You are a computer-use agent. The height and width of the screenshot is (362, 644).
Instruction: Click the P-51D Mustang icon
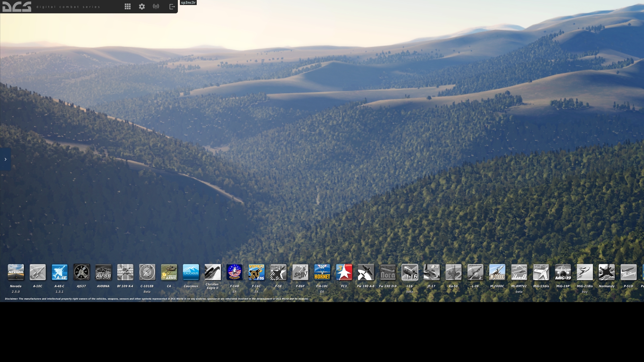(628, 272)
